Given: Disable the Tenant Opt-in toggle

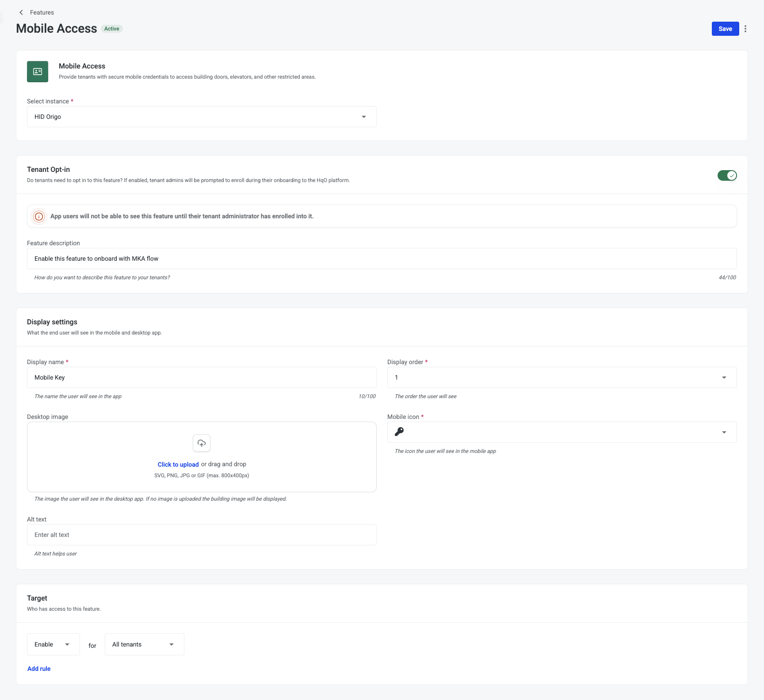Looking at the screenshot, I should coord(727,175).
